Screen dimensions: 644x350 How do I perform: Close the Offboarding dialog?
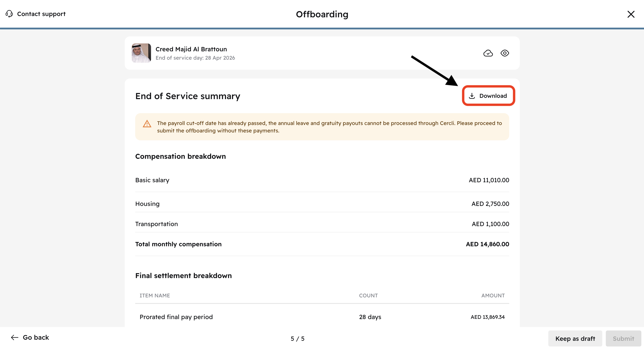[631, 14]
